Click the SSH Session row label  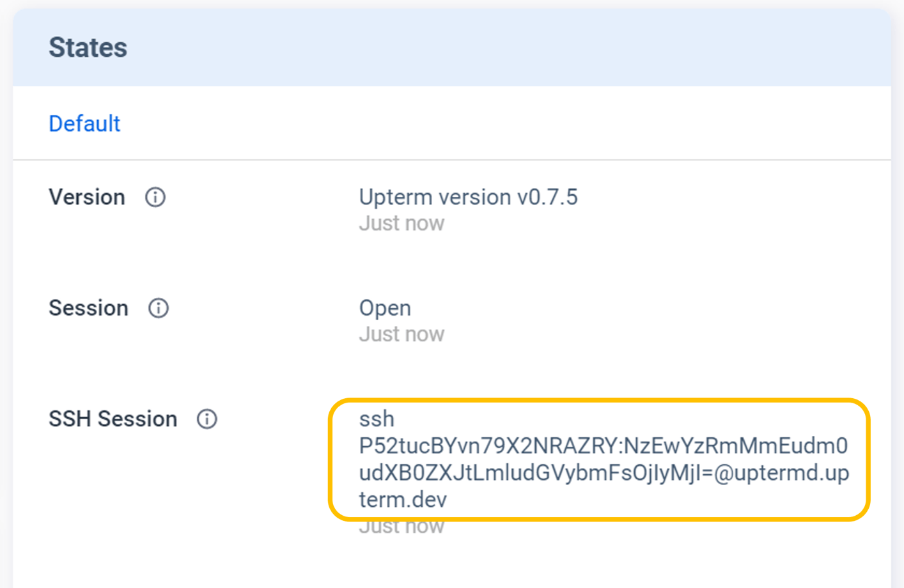click(113, 420)
